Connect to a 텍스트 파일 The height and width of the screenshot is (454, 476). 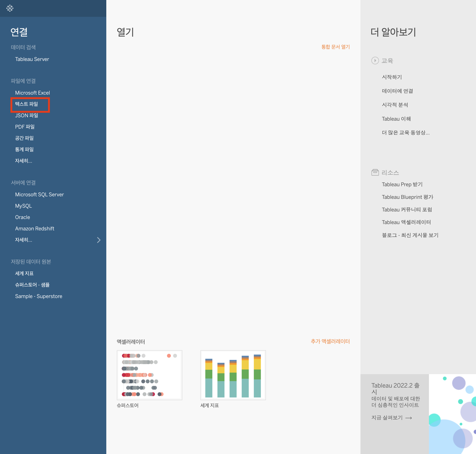[26, 104]
